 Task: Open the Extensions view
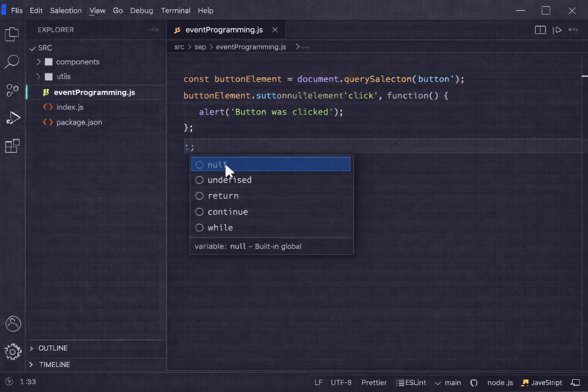tap(12, 146)
